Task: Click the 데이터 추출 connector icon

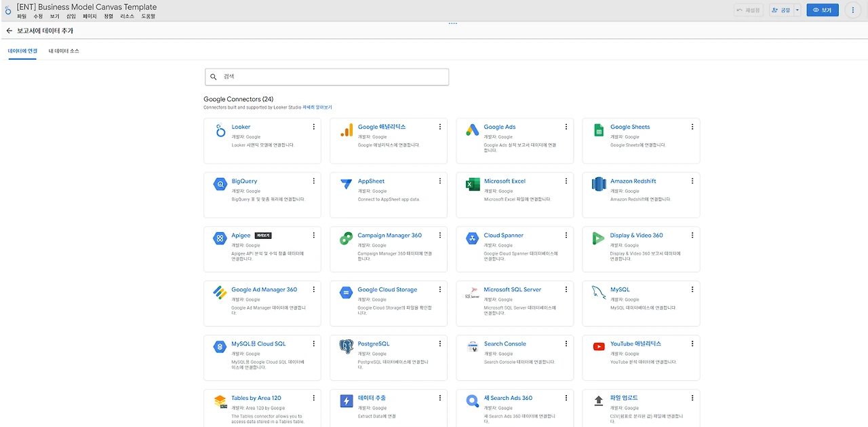Action: pos(347,401)
